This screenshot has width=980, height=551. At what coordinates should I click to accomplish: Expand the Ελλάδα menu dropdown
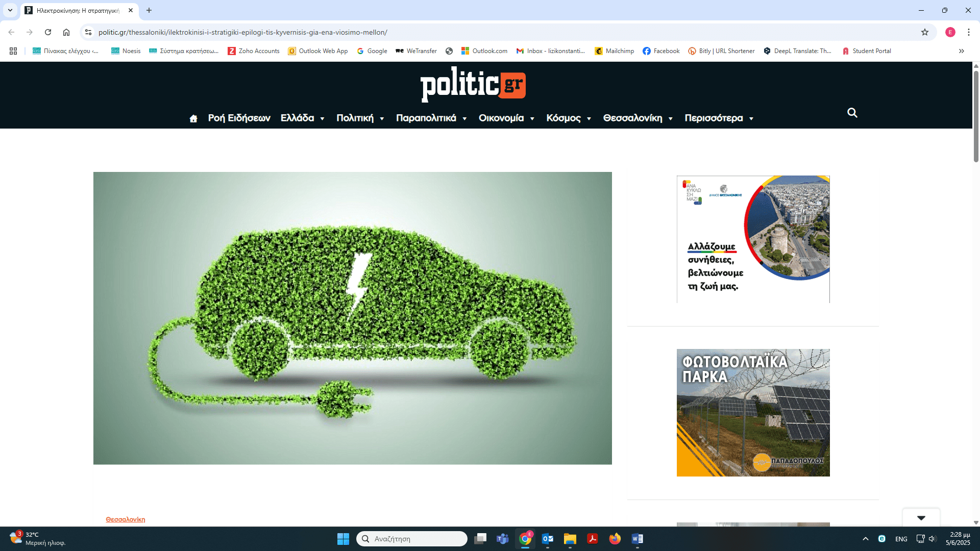[x=303, y=118]
